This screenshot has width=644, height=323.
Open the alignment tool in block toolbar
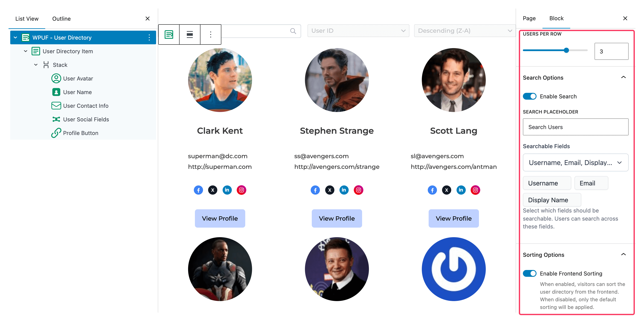190,34
